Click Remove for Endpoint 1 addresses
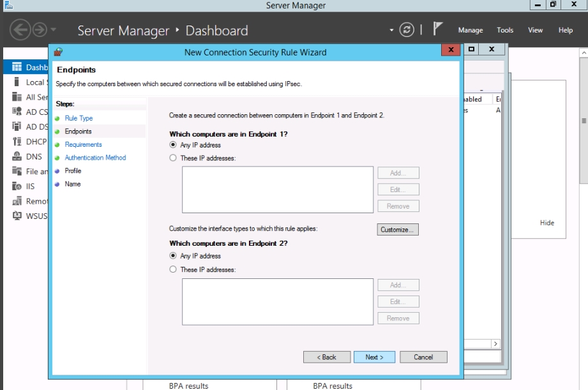 pyautogui.click(x=398, y=206)
